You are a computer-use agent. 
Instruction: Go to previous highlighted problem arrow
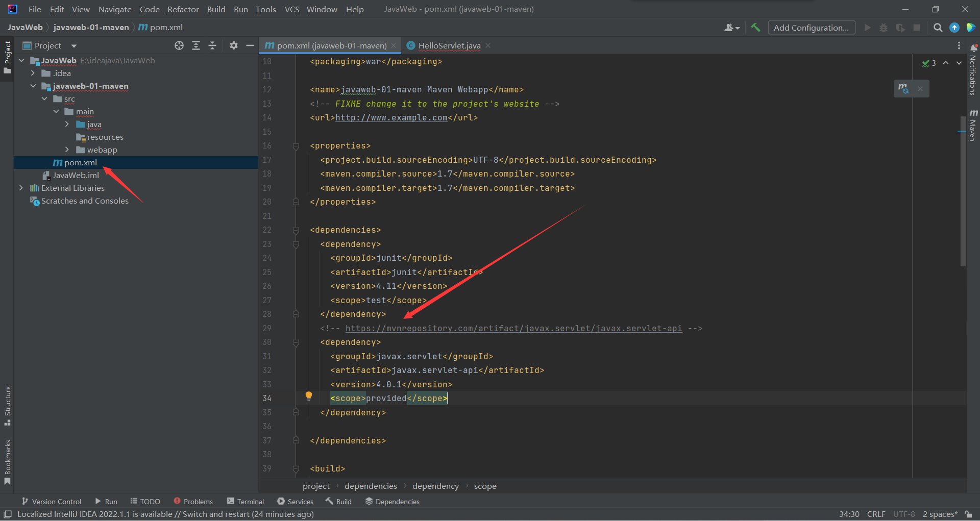click(946, 63)
